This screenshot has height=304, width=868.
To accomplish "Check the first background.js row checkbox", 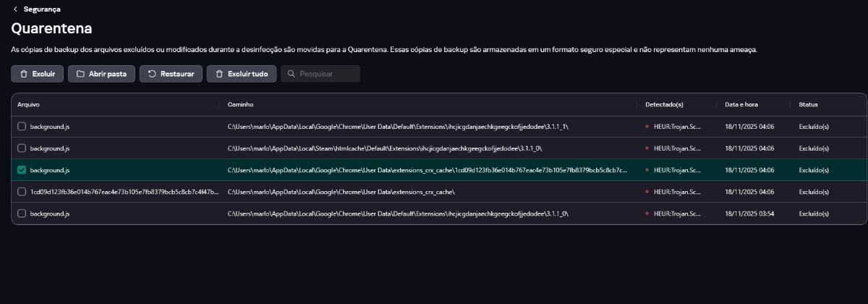I will pos(22,127).
